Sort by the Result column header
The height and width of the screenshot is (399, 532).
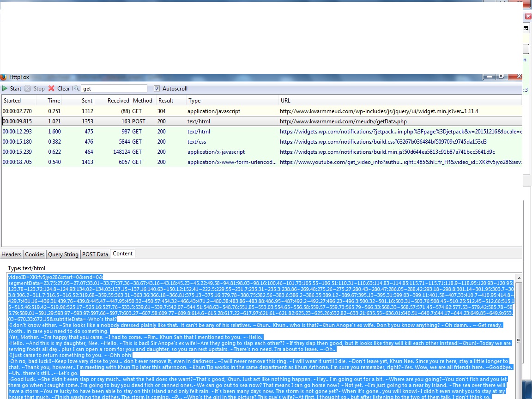click(x=171, y=100)
